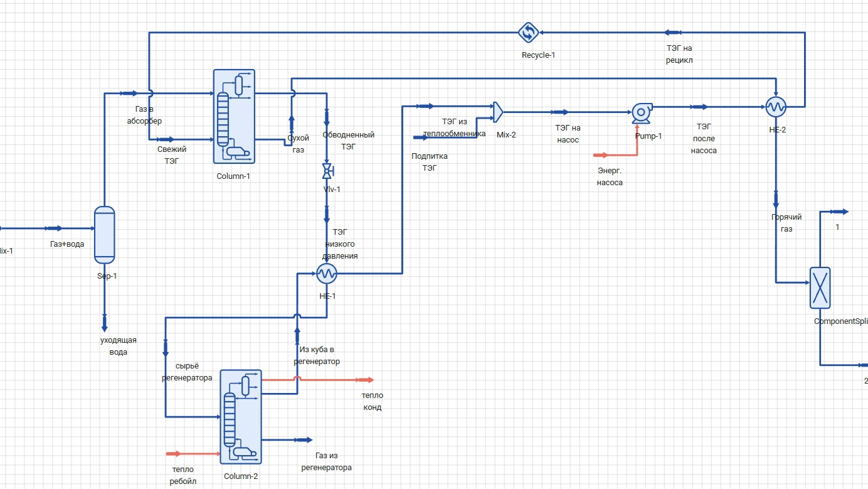
Task: Click the 'Vlv-1' name label
Action: pyautogui.click(x=332, y=189)
